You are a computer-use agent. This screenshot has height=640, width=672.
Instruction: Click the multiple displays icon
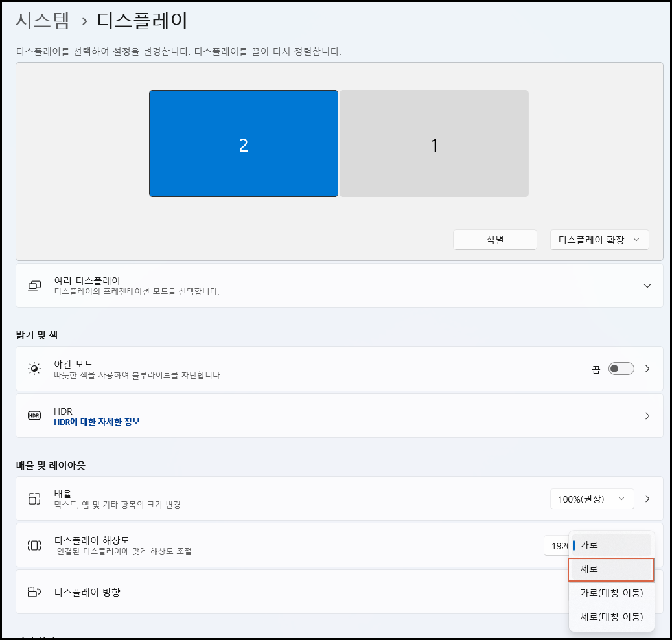34,286
